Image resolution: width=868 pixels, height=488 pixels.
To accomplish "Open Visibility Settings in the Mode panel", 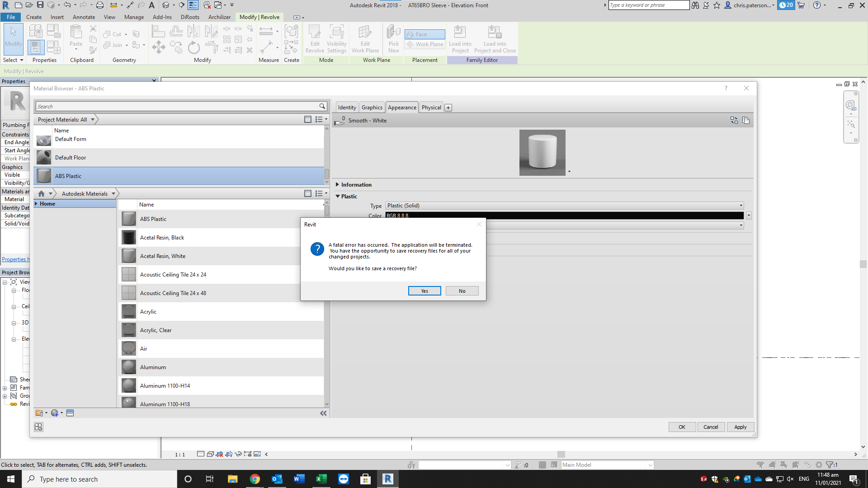I will (x=337, y=39).
